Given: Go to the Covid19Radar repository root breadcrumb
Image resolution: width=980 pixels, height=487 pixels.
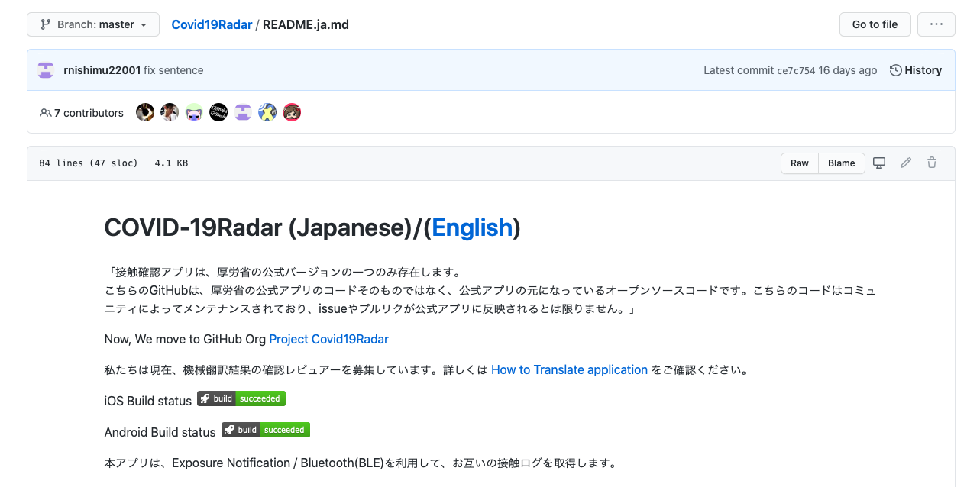Looking at the screenshot, I should coord(212,24).
